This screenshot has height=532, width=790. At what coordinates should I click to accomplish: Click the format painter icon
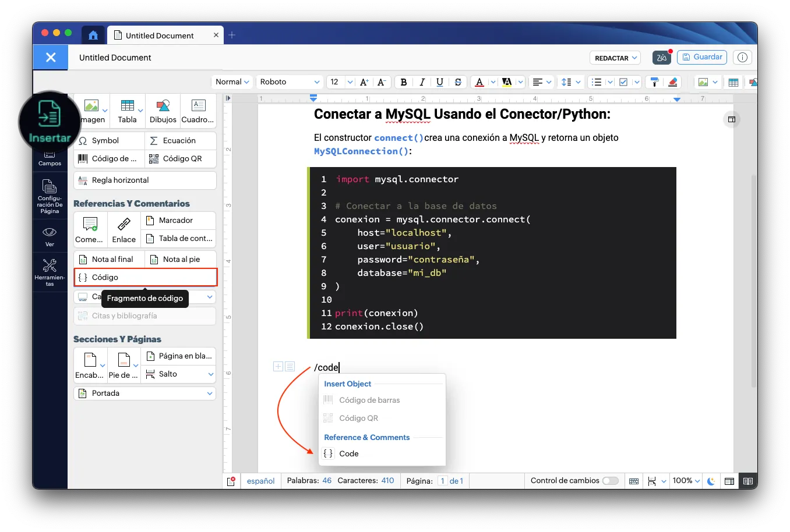pos(654,82)
